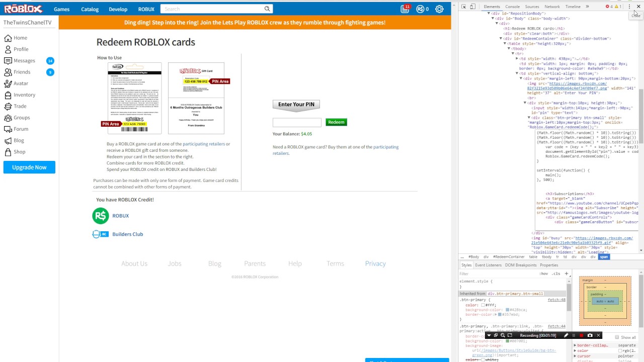This screenshot has height=362, width=644.
Task: Enable the Show all checkbox
Action: [x=617, y=337]
